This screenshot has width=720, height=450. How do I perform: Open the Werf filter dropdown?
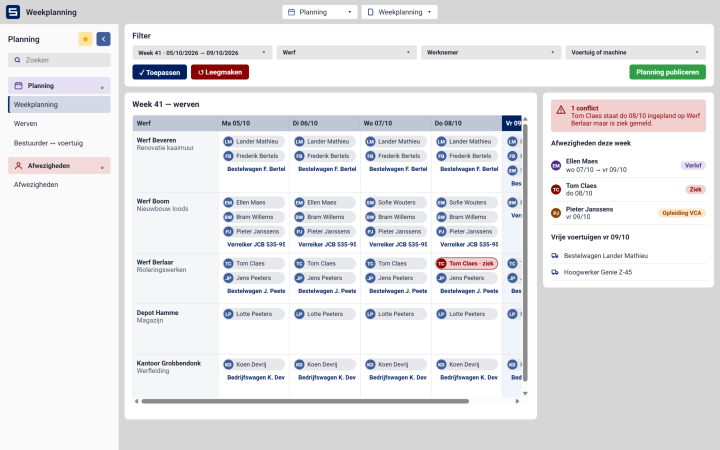(347, 52)
